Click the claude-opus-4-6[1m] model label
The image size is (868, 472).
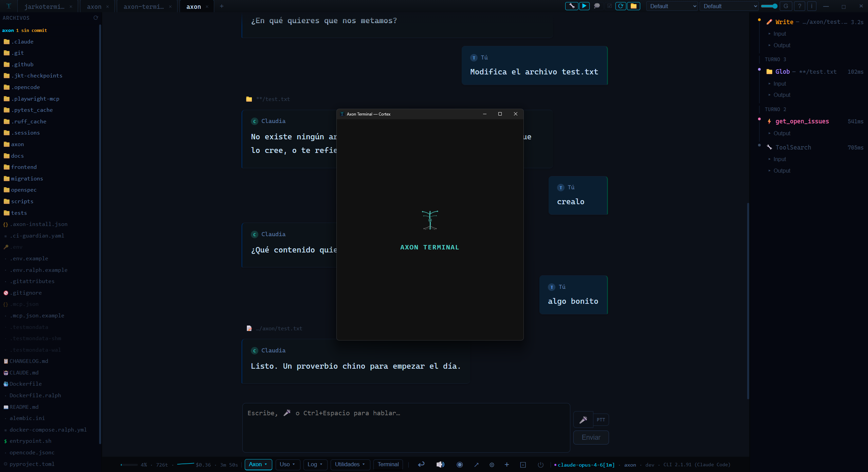[586, 465]
